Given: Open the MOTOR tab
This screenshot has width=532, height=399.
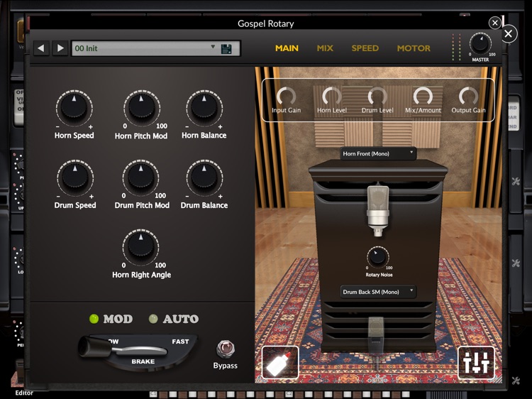Looking at the screenshot, I should 414,48.
